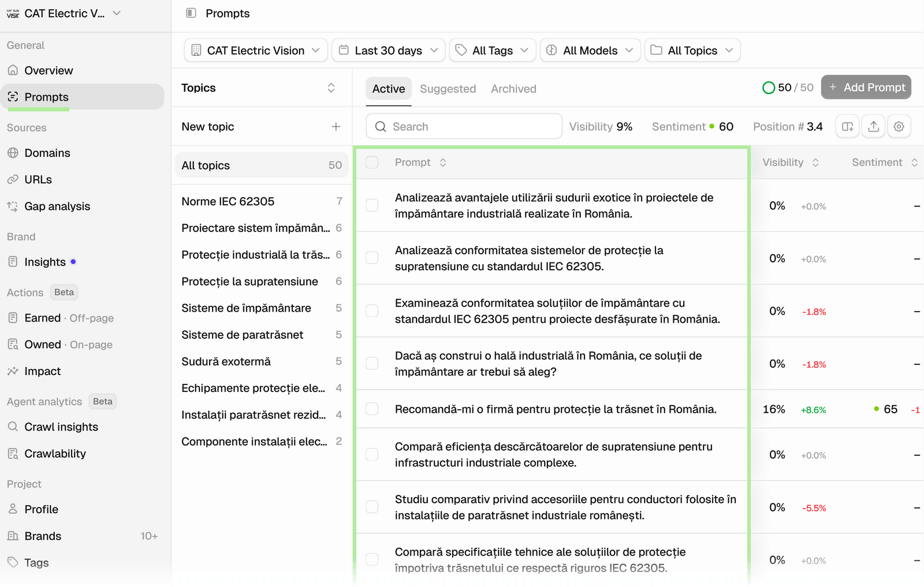The image size is (924, 587).
Task: Check the 'Dacă aș construi o hală' prompt
Action: (x=372, y=363)
